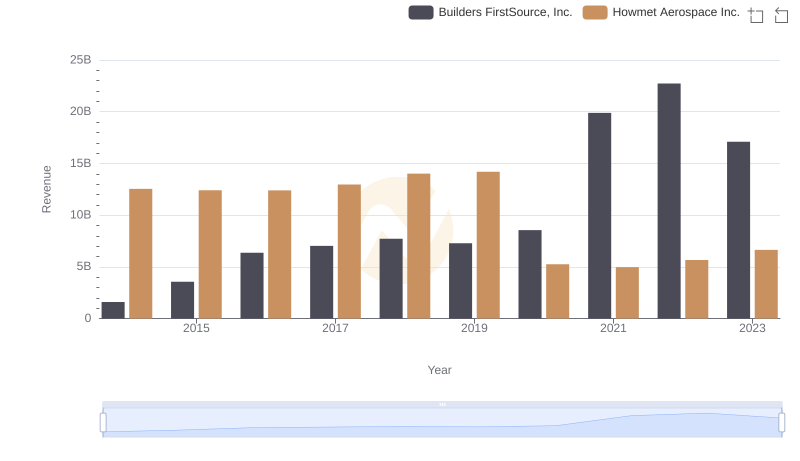Click the '20B' y-axis label

click(x=81, y=111)
